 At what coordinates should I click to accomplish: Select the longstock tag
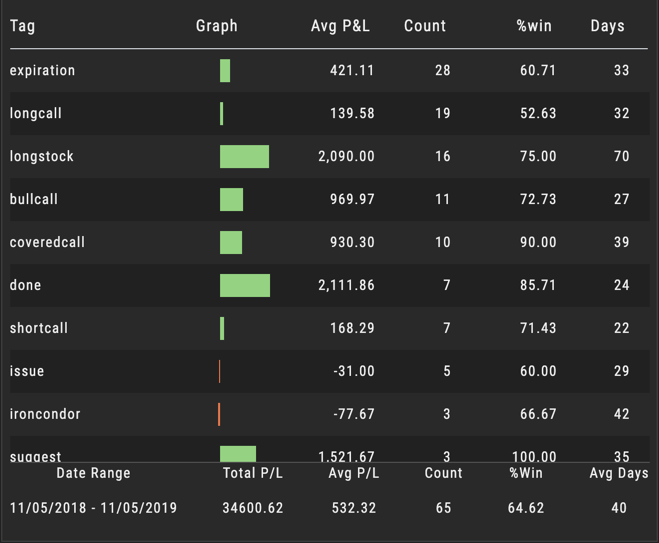click(x=42, y=157)
